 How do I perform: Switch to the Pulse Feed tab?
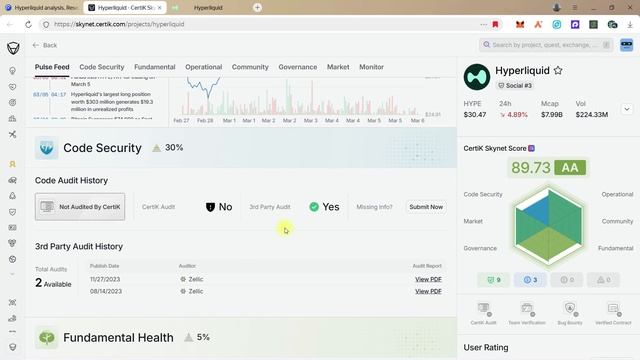[x=52, y=67]
